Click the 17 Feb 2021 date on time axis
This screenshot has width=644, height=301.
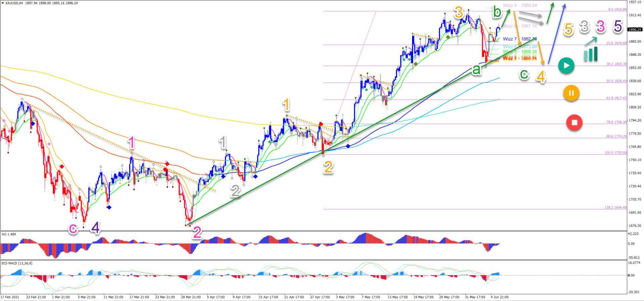pos(10,297)
